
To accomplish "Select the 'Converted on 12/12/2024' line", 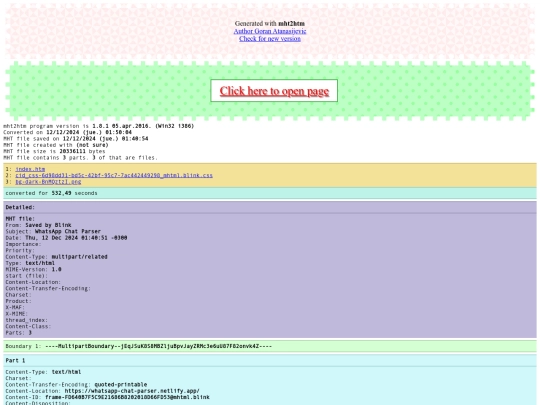I will pyautogui.click(x=68, y=132).
